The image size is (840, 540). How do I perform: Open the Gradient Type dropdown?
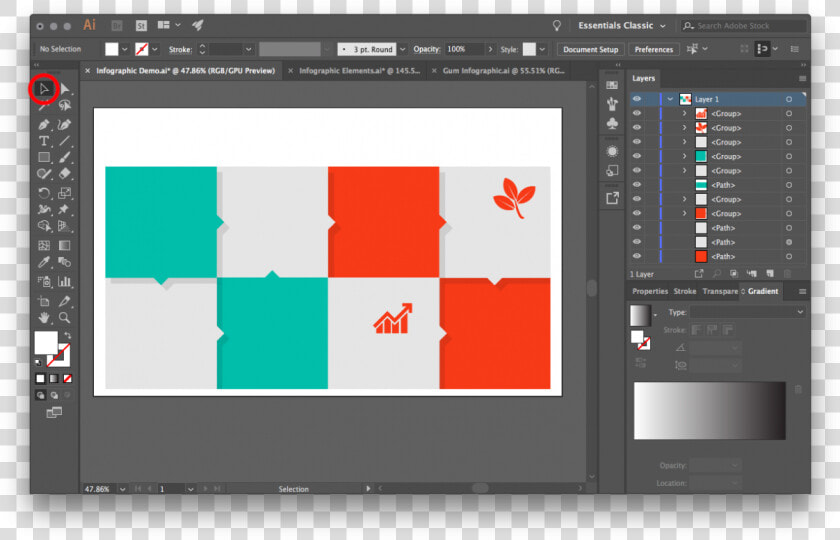coord(747,312)
